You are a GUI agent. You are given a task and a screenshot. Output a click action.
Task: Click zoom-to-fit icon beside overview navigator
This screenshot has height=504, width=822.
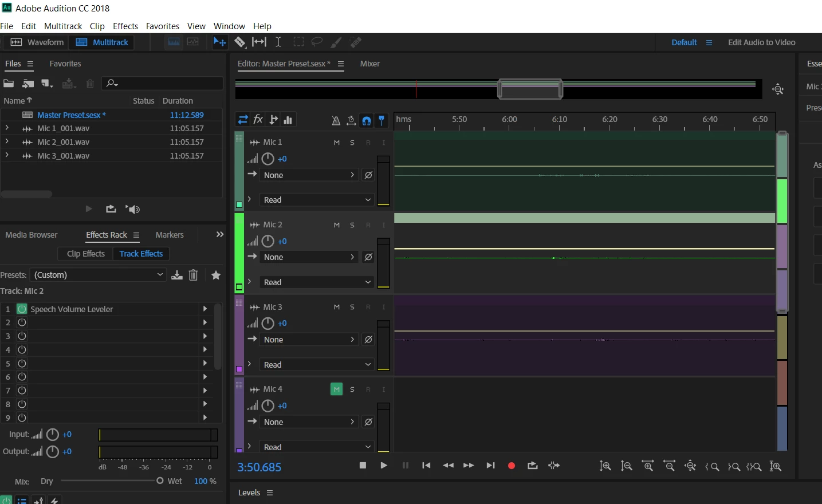(778, 89)
